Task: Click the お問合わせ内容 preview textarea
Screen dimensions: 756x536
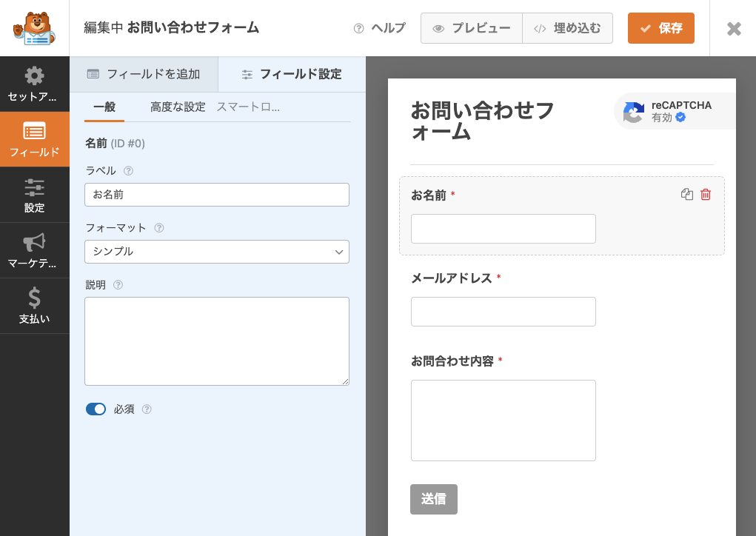Action: [x=504, y=421]
